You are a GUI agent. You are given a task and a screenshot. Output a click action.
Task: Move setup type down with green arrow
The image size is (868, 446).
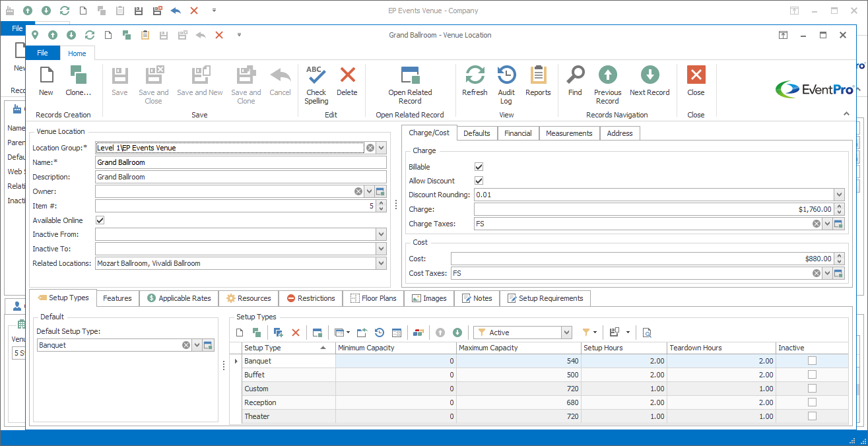[x=457, y=333]
